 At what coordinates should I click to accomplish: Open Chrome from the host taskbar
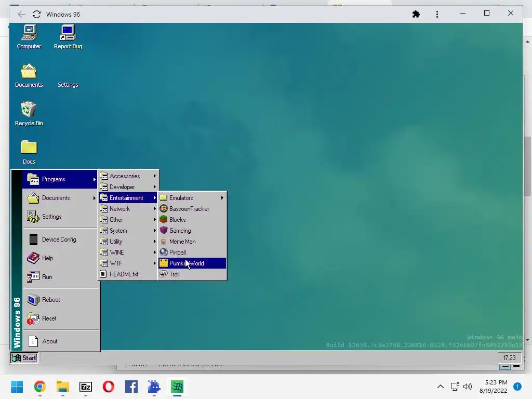(x=39, y=387)
